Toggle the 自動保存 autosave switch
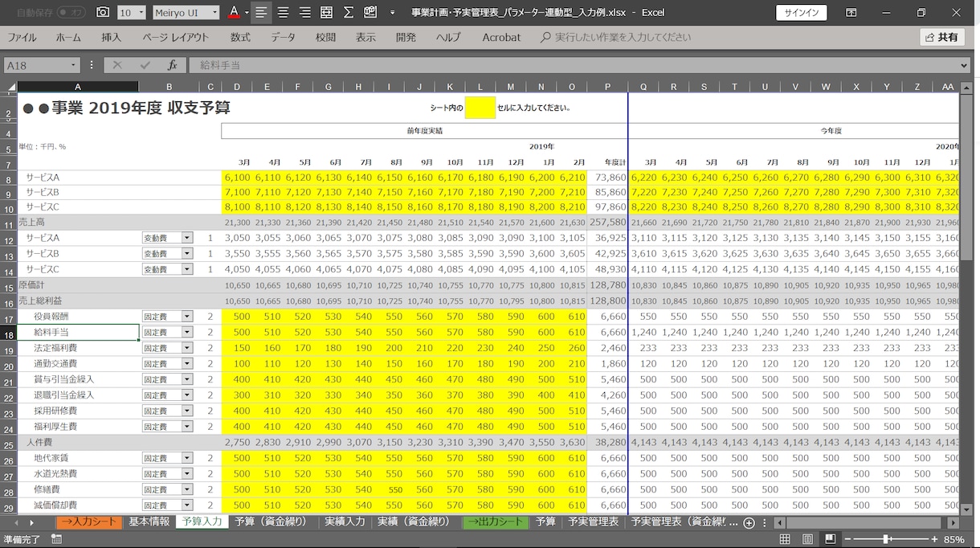Viewport: 980px width, 548px height. (x=71, y=13)
